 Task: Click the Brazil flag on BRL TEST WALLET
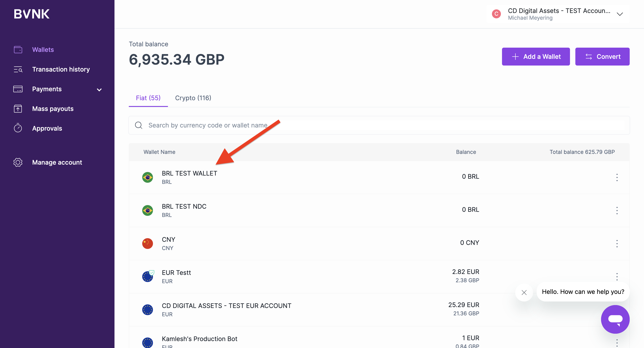pyautogui.click(x=148, y=178)
